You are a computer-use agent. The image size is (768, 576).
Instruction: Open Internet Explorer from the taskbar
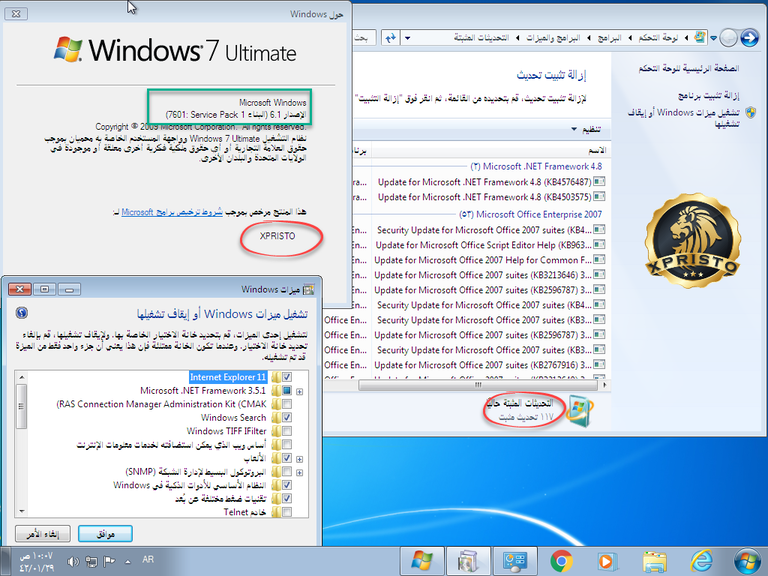[701, 561]
